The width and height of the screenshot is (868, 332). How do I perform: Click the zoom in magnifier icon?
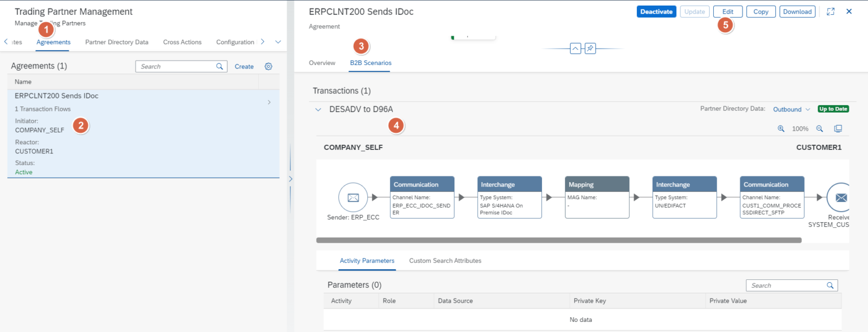tap(781, 128)
